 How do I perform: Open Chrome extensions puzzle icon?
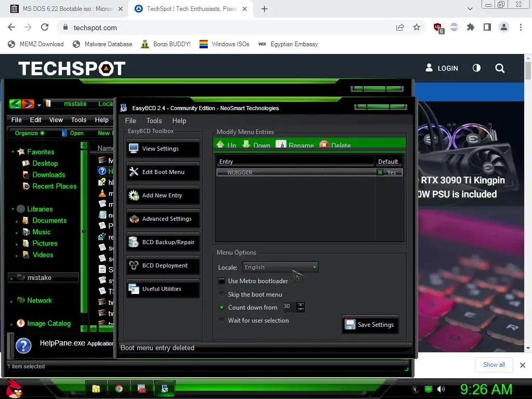470,27
